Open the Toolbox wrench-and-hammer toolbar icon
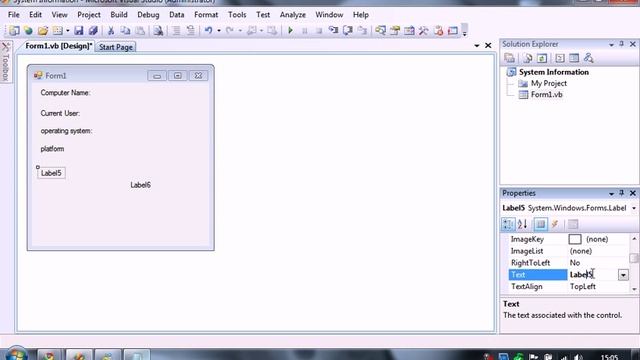This screenshot has height=360, width=640. 424,31
